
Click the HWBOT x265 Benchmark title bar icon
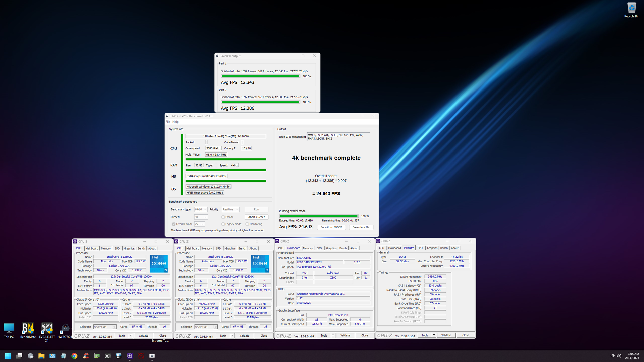tap(167, 116)
